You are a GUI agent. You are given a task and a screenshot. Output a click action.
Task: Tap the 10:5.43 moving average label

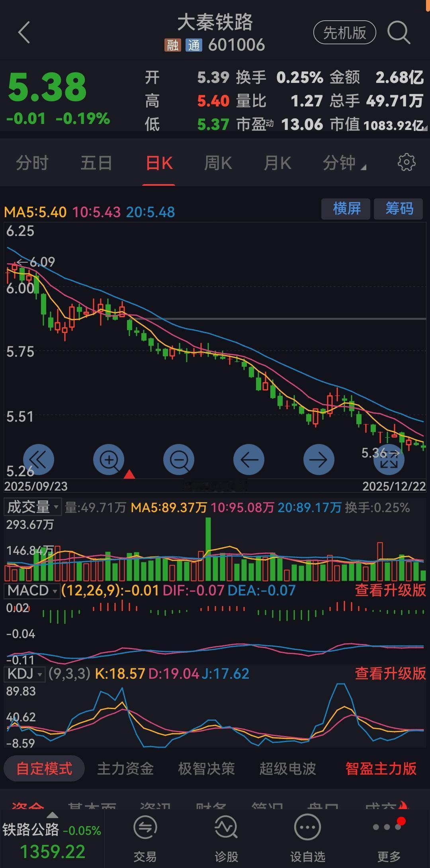tap(96, 212)
